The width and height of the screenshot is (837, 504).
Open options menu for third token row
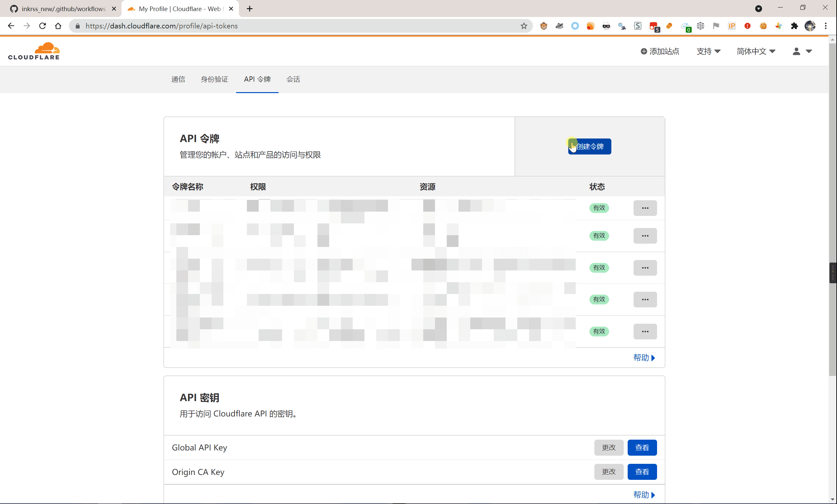(645, 268)
